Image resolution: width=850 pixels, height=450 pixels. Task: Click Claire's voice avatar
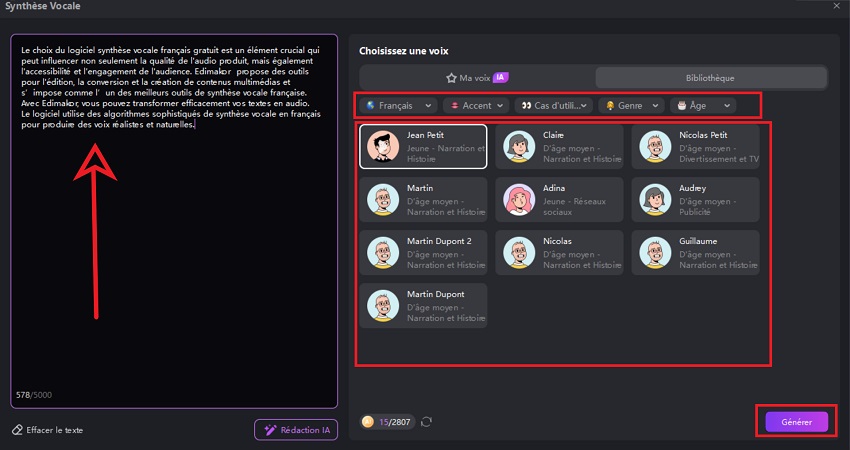pyautogui.click(x=518, y=146)
